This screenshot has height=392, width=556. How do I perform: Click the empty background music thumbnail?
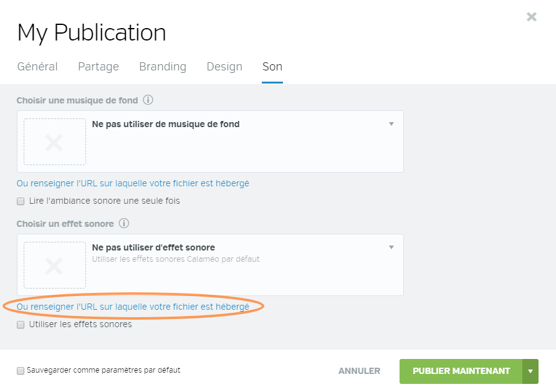click(x=55, y=141)
